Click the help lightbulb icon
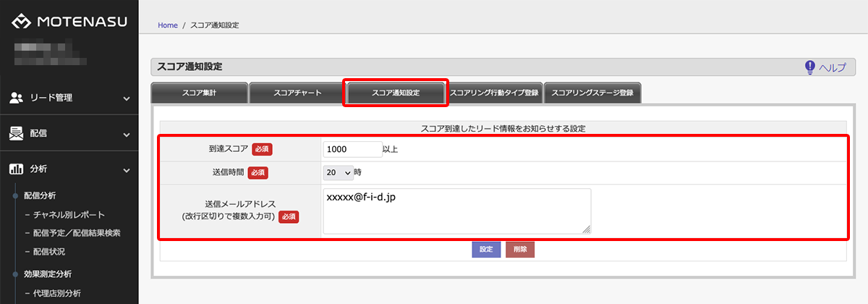This screenshot has height=304, width=868. (810, 67)
